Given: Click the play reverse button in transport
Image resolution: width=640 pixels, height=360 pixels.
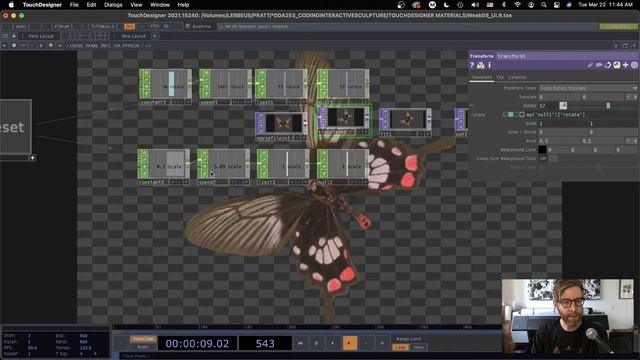Looking at the screenshot, I should [x=333, y=343].
